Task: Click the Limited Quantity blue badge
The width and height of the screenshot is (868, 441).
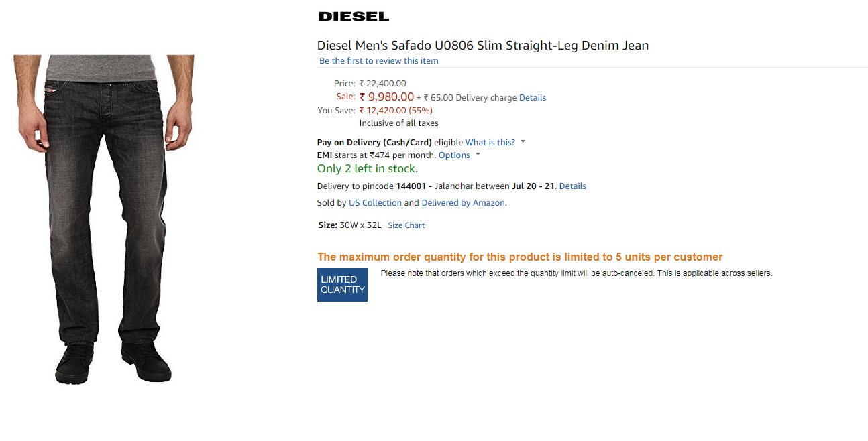Action: 342,285
